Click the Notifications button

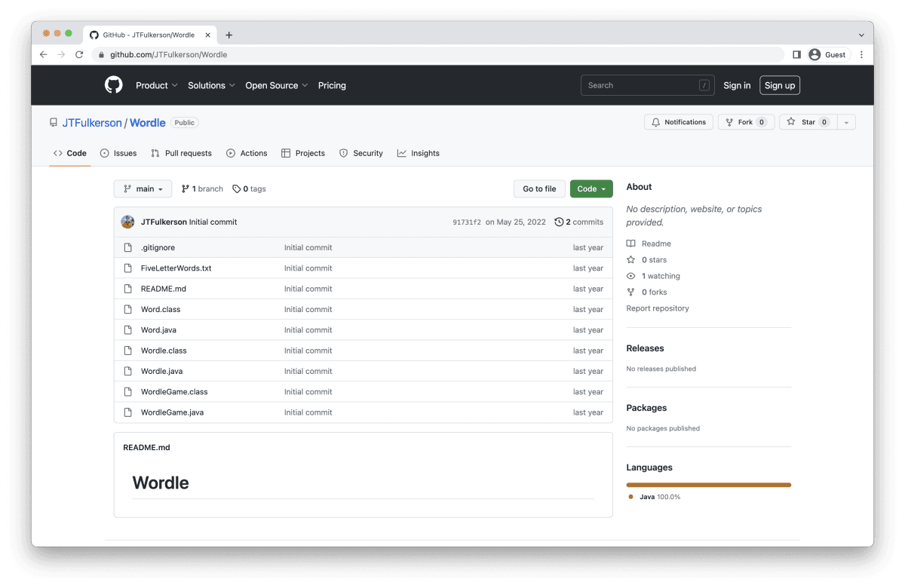[679, 122]
